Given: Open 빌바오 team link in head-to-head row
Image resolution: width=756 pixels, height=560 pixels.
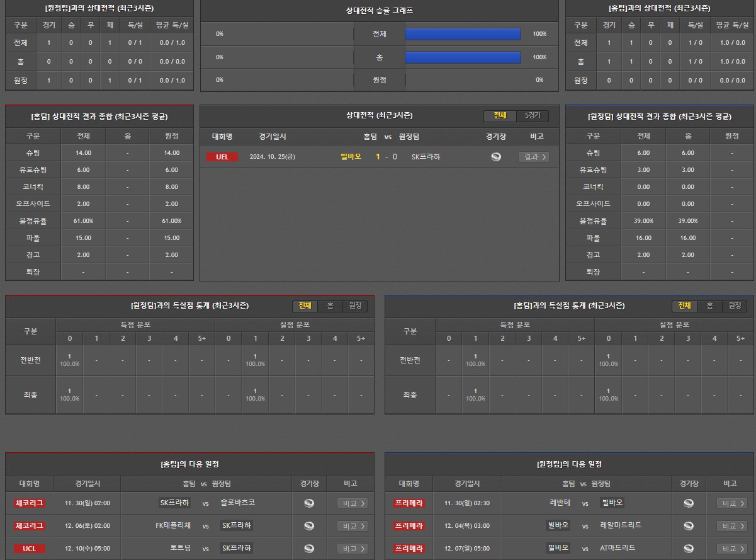Looking at the screenshot, I should (x=351, y=157).
